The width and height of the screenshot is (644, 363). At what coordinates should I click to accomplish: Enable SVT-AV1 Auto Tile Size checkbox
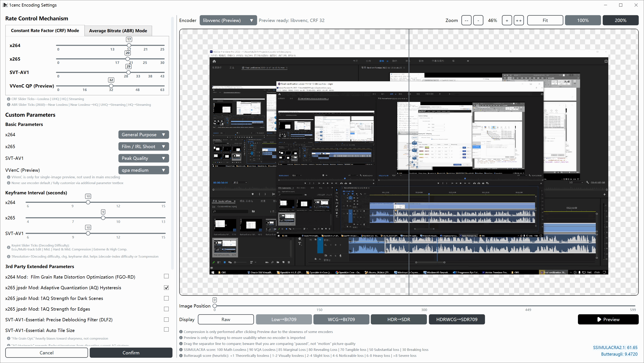coord(166,330)
